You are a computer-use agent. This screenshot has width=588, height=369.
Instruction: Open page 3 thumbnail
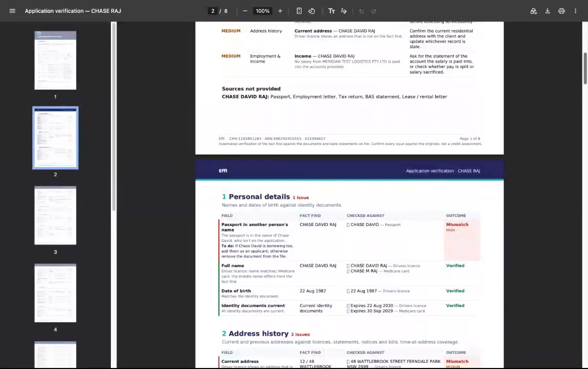click(x=55, y=215)
